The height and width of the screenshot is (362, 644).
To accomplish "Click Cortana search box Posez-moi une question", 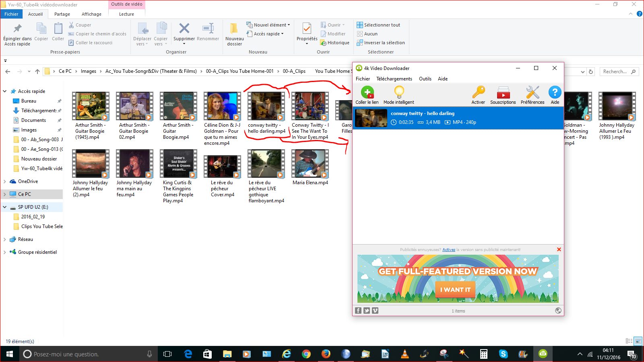I will click(89, 354).
